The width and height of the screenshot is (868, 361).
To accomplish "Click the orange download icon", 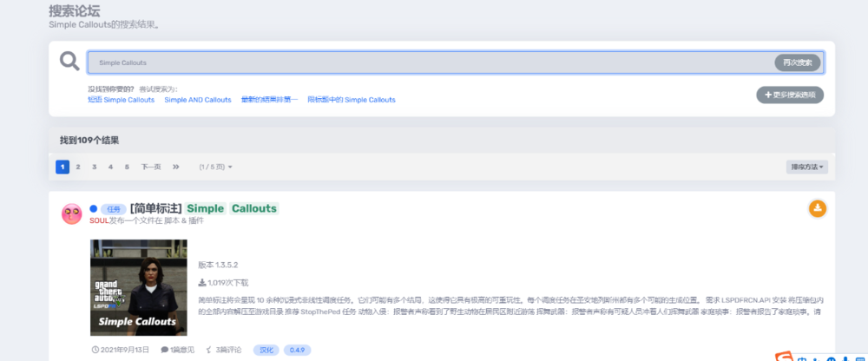I will pos(818,209).
